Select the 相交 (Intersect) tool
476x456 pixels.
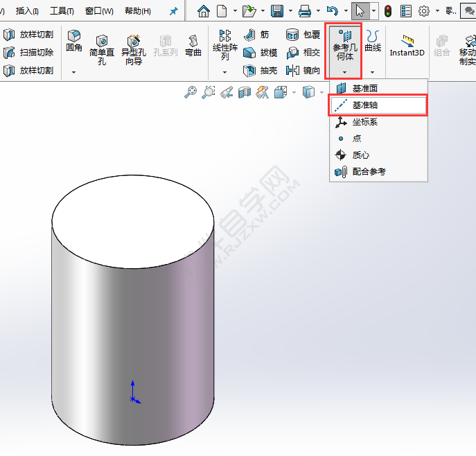[303, 53]
